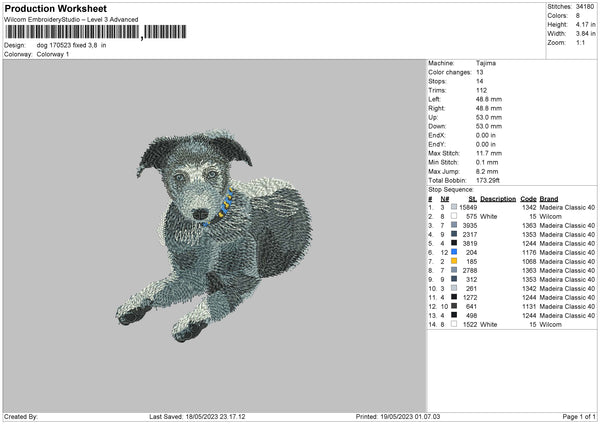
Task: Select the Code column header
Action: point(529,198)
